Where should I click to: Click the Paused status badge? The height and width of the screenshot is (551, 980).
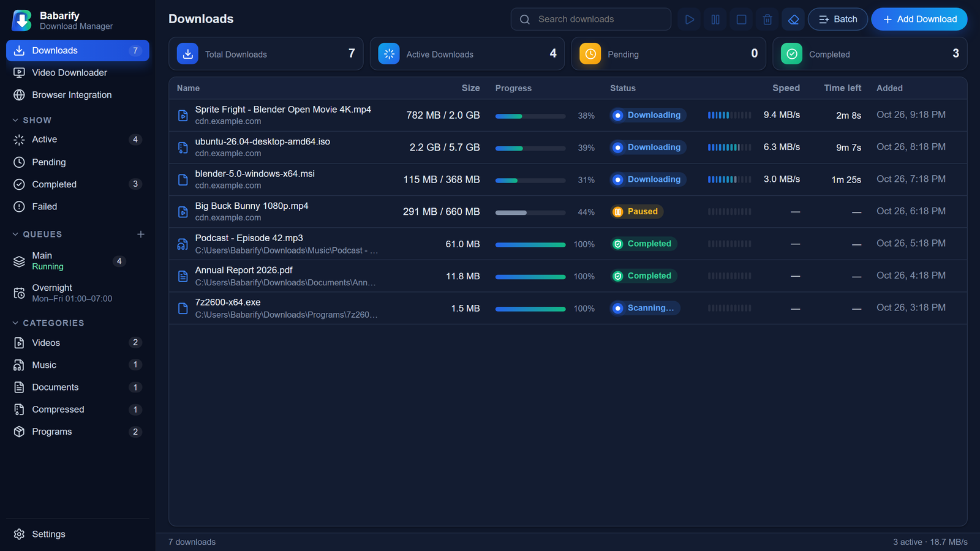[637, 211]
